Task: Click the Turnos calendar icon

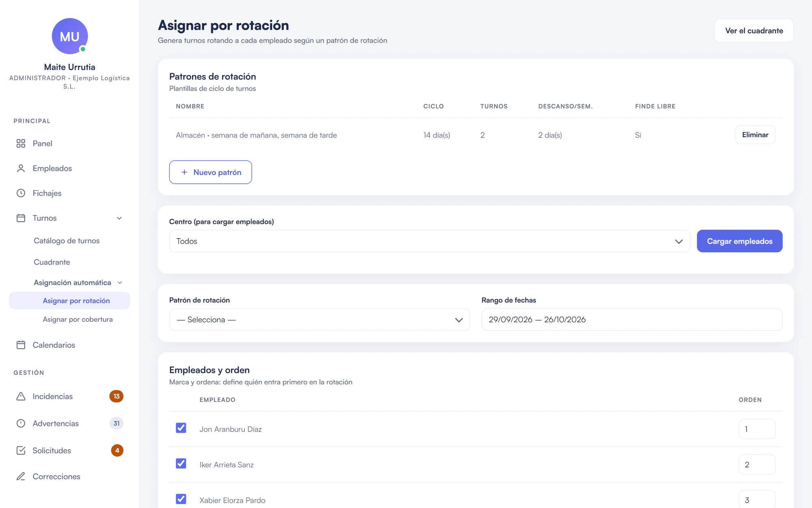Action: click(x=21, y=218)
